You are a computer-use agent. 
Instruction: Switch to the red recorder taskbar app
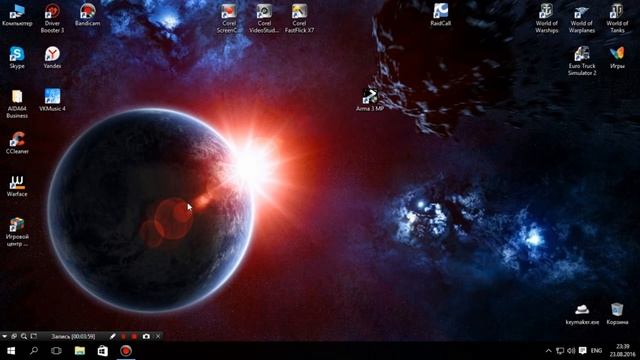126,351
